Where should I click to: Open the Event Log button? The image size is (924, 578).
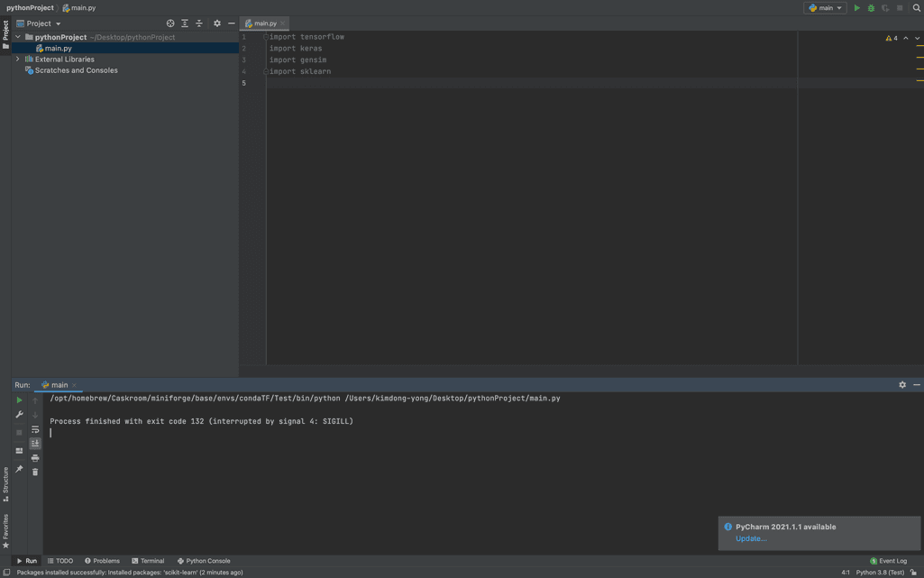tap(889, 561)
